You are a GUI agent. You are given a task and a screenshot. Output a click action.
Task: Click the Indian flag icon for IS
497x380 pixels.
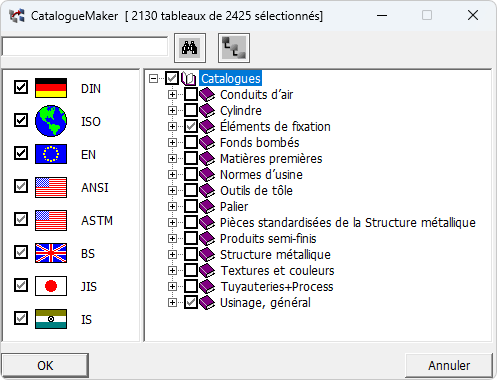[51, 319]
